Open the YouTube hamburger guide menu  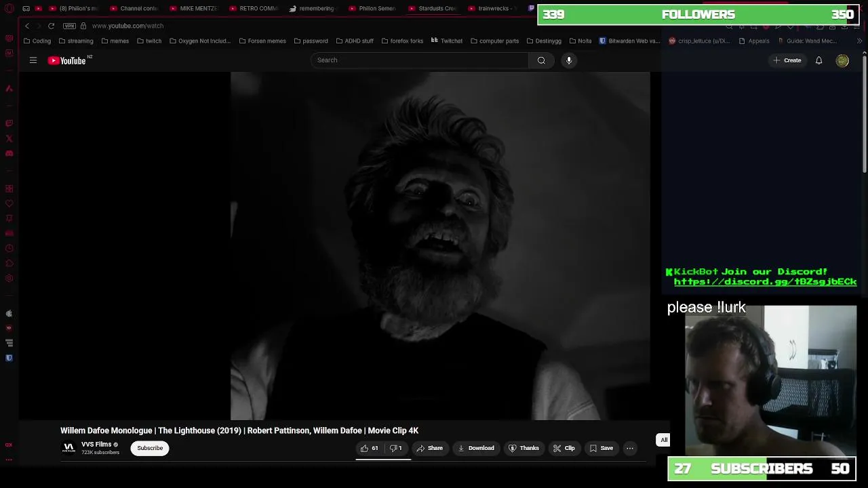pyautogui.click(x=33, y=60)
